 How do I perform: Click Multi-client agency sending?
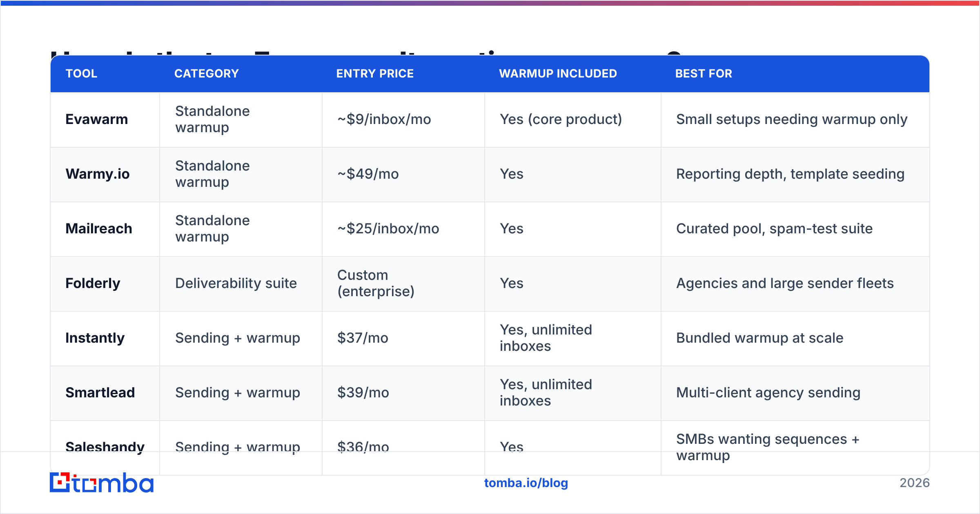tap(768, 392)
